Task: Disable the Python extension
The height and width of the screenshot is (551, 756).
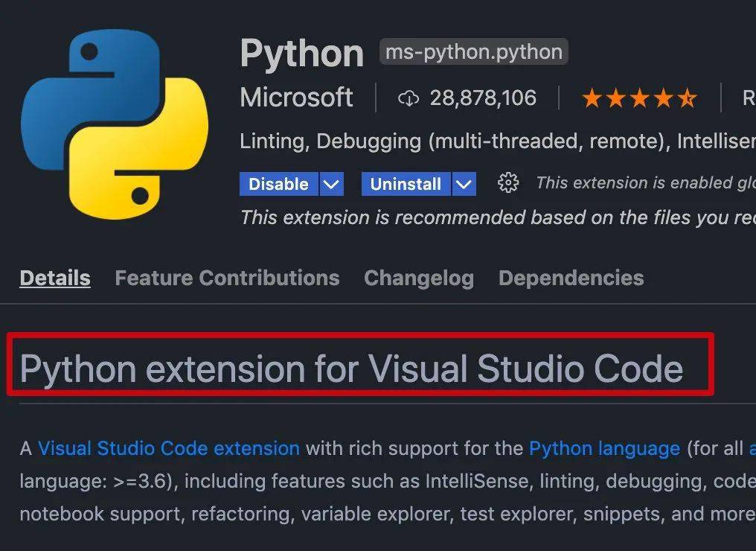Action: 279,184
